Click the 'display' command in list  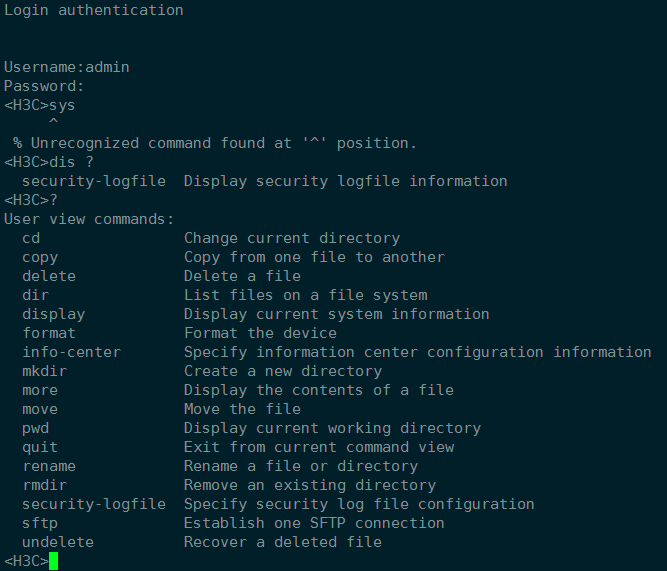53,314
